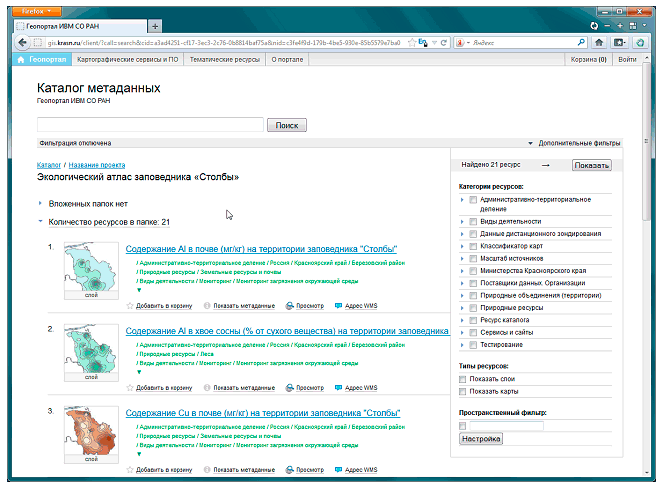The width and height of the screenshot is (663, 486).
Task: Bookmark this page with the star icon
Action: (413, 43)
